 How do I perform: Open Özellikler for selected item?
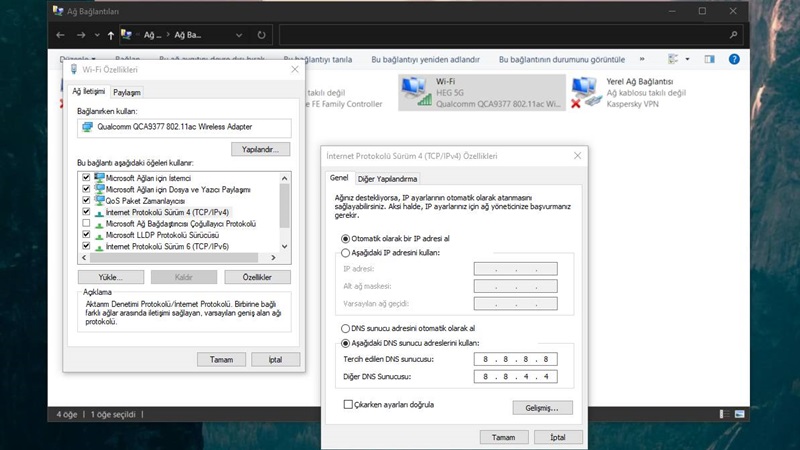[257, 277]
